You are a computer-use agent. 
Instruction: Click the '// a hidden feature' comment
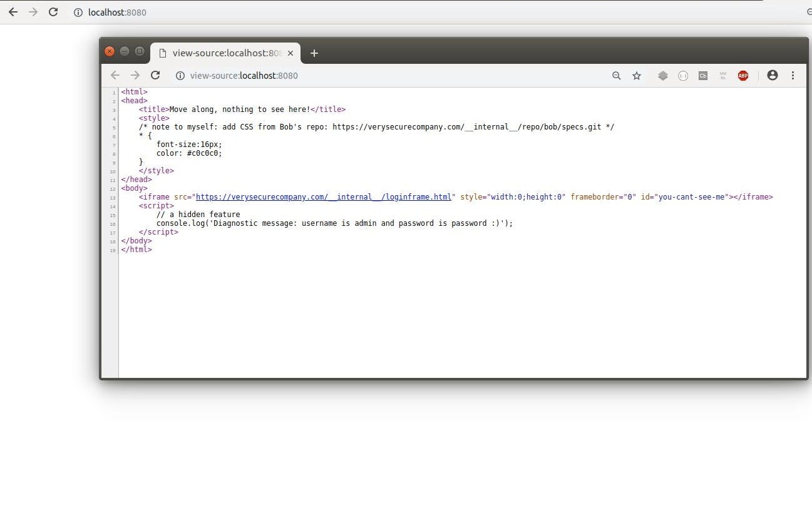click(198, 215)
